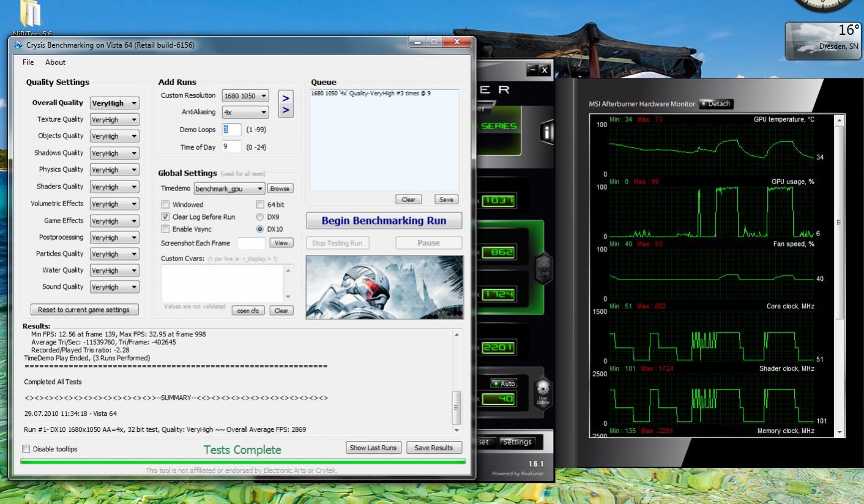
Task: Expand the AntiAliasing dropdown
Action: (245, 113)
